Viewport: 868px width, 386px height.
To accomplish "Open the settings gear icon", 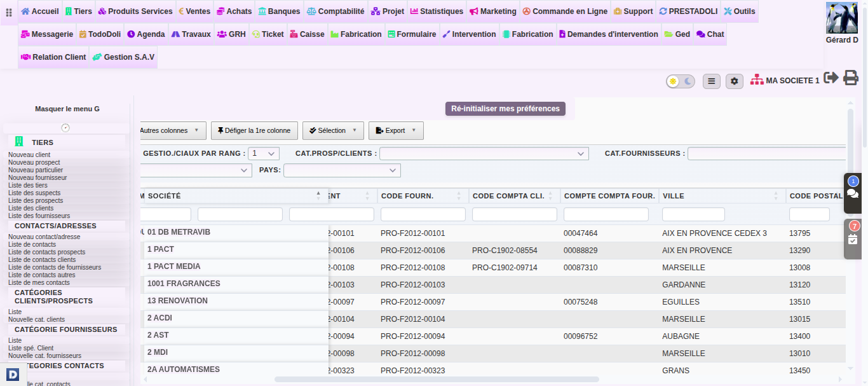I will pyautogui.click(x=735, y=81).
